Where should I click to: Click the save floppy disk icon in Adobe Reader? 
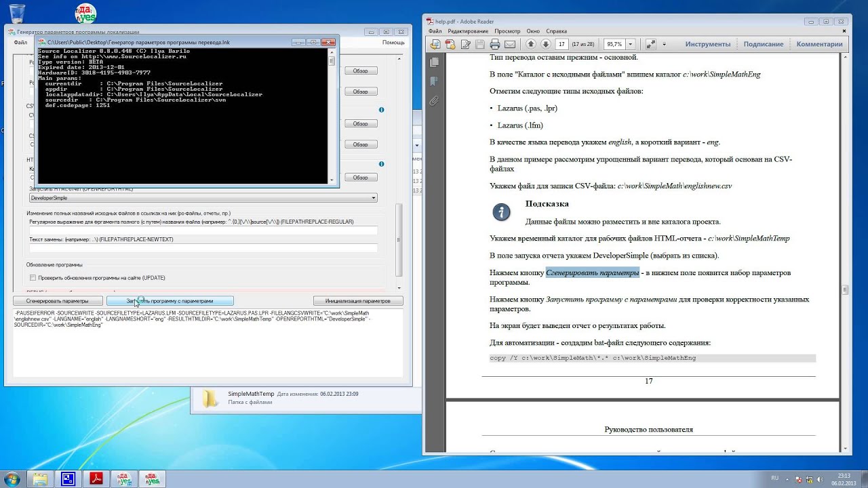(480, 44)
